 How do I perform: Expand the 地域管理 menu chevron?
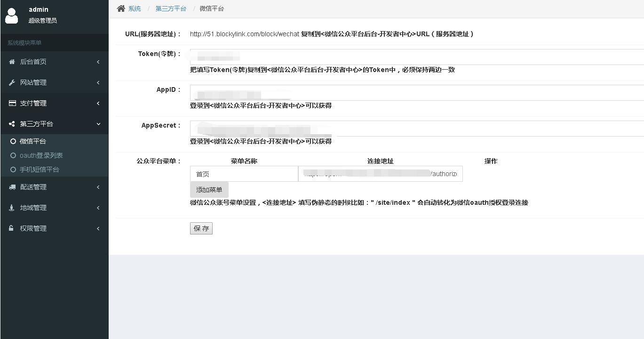click(98, 208)
